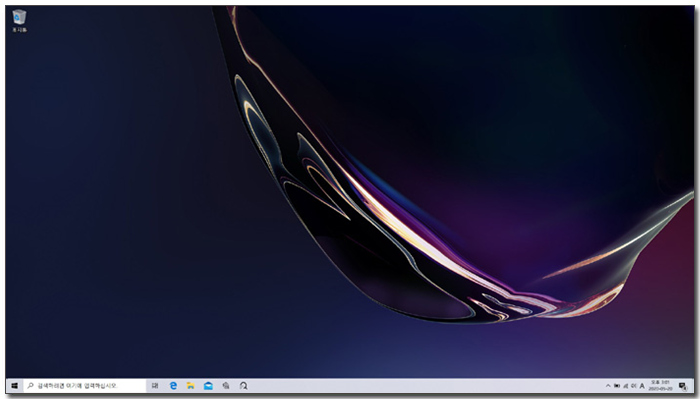Open the Mail app on taskbar
This screenshot has height=399, width=700.
pos(208,386)
